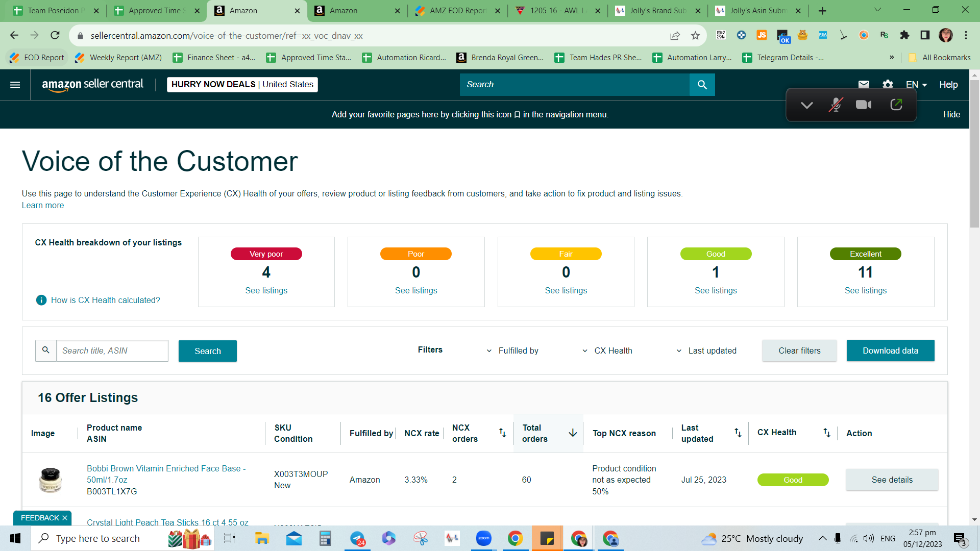The image size is (980, 551).
Task: Open the messages envelope icon
Action: 864,84
